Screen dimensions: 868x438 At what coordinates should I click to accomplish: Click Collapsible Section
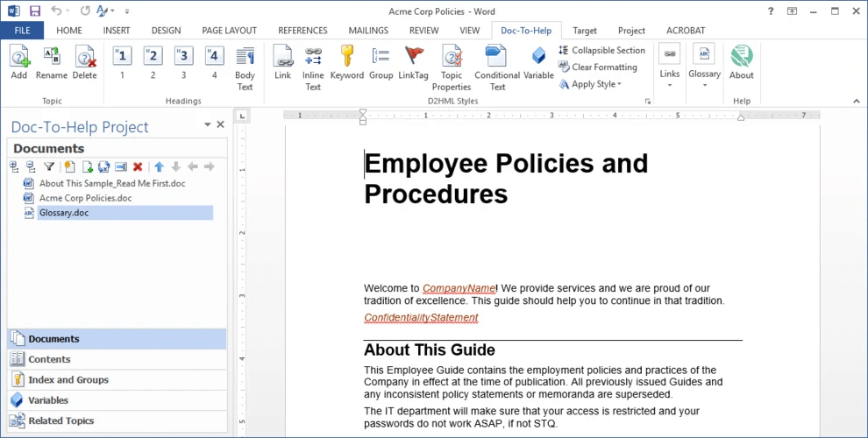tap(602, 50)
